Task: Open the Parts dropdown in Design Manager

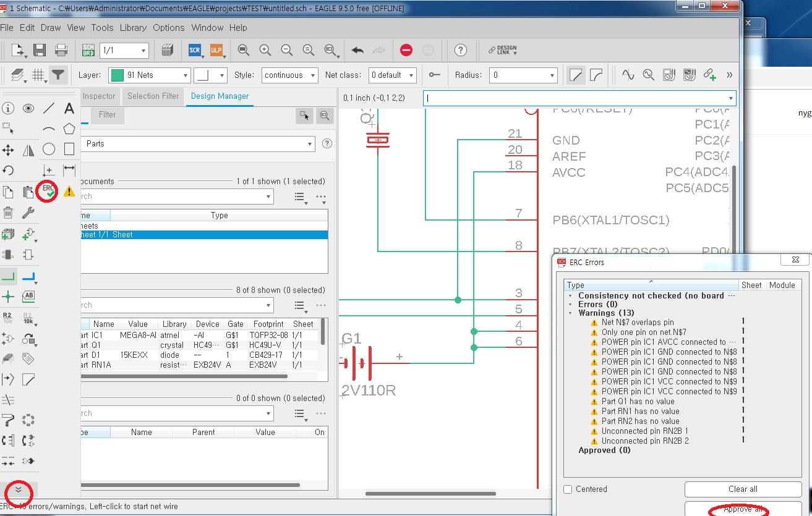Action: click(x=198, y=143)
